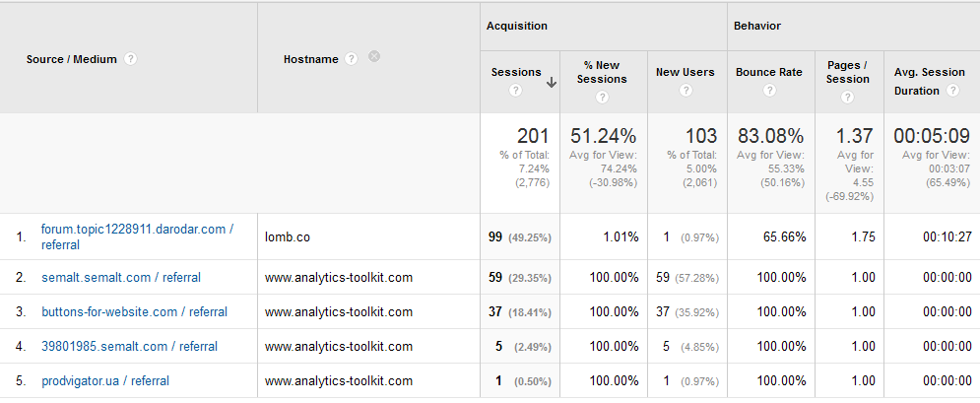The height and width of the screenshot is (403, 980).
Task: Open help icon under New Users
Action: pyautogui.click(x=686, y=91)
